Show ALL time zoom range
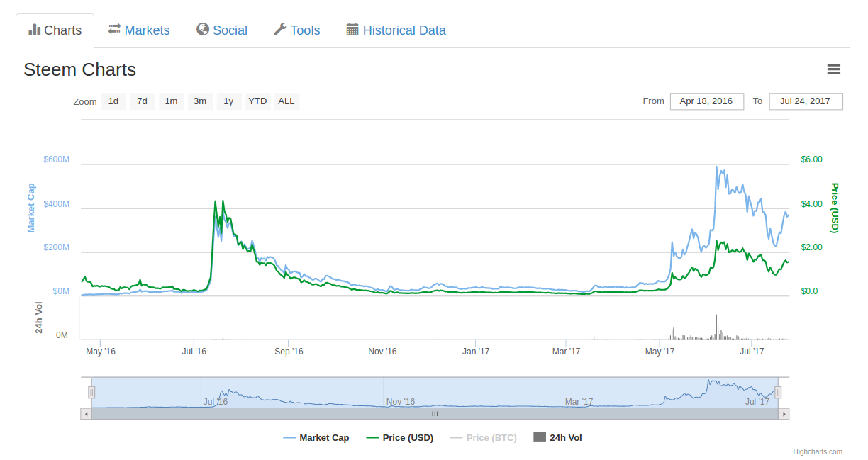 click(286, 101)
